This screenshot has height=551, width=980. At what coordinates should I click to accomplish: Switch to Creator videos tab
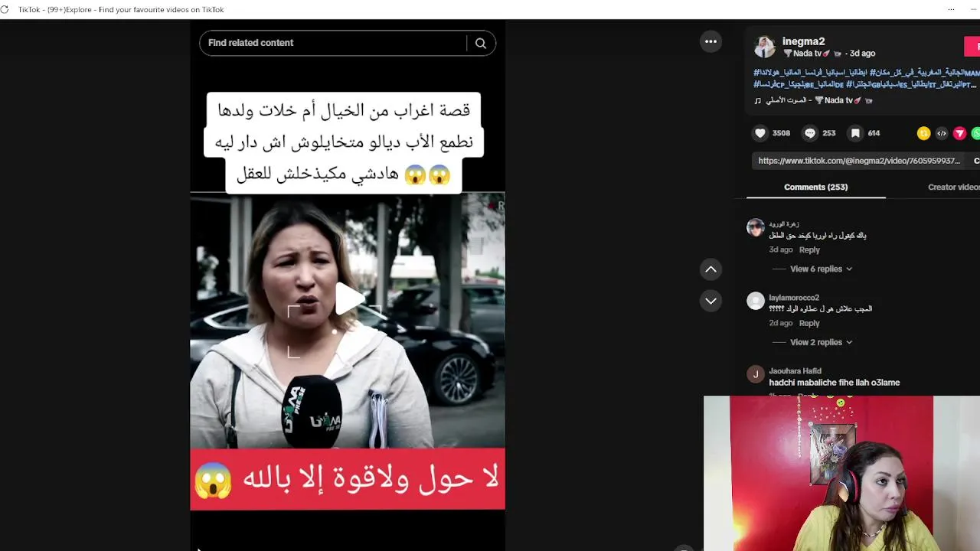click(953, 187)
